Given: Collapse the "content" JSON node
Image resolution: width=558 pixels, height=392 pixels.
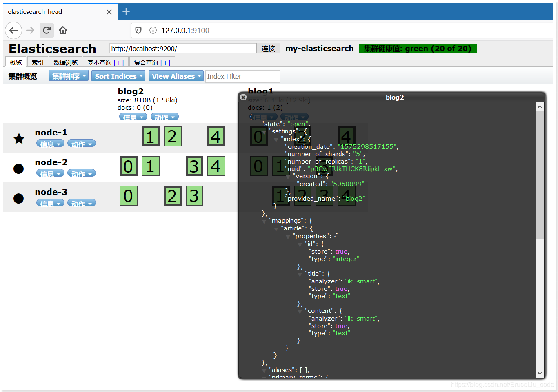Looking at the screenshot, I should coord(300,312).
